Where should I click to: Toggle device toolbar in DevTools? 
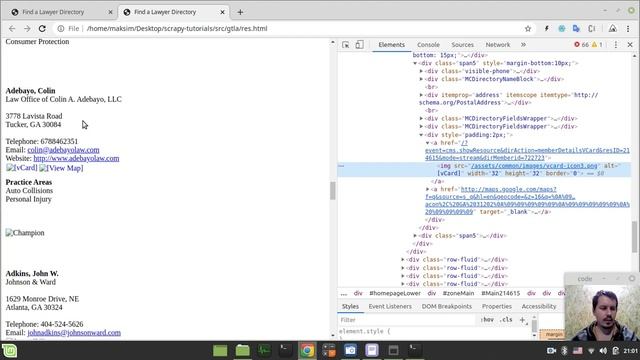[x=359, y=44]
